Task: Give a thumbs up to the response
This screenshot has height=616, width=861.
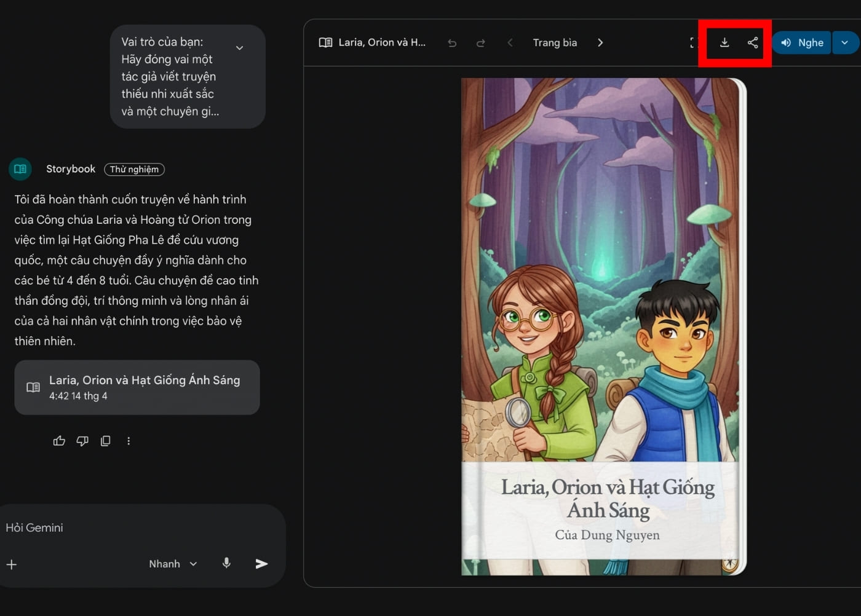Action: pyautogui.click(x=59, y=441)
